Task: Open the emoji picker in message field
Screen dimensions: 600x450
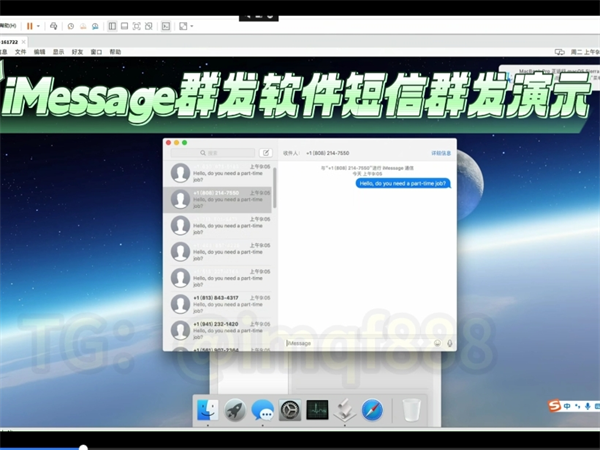Action: 437,343
